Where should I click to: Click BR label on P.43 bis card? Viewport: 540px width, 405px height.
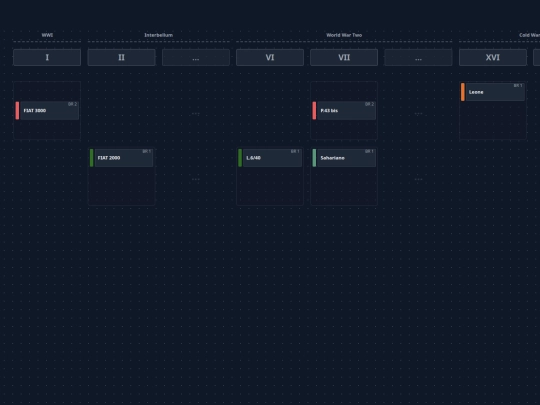point(369,104)
